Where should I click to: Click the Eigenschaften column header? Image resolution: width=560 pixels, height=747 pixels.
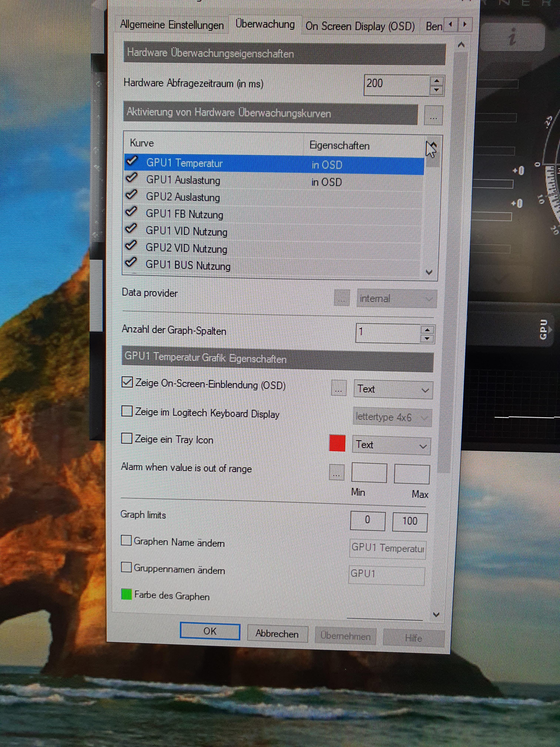point(339,146)
